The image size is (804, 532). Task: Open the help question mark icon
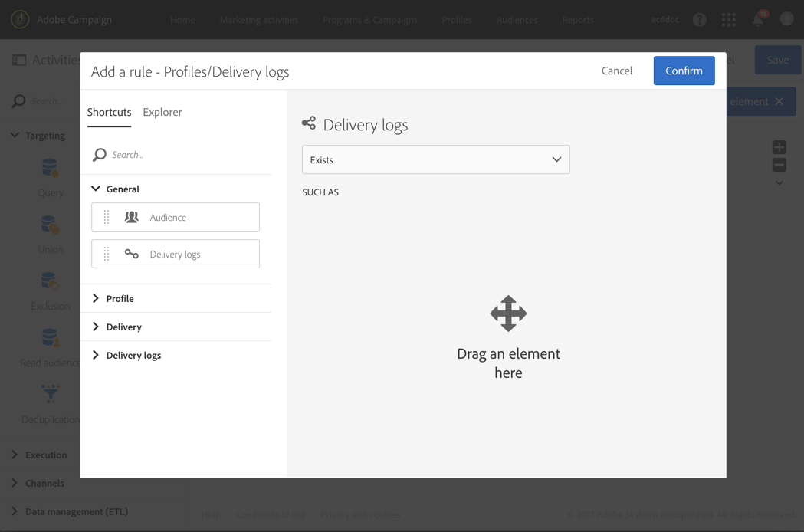pyautogui.click(x=699, y=20)
